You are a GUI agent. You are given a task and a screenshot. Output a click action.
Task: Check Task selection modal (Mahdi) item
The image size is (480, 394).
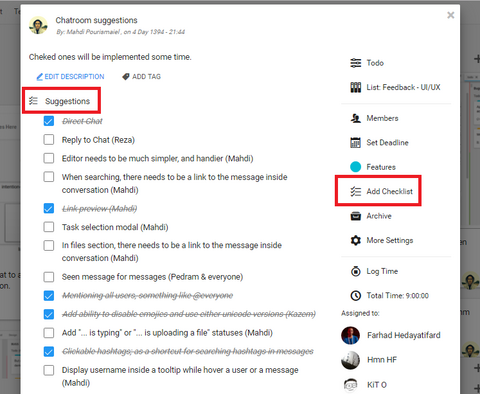pos(49,227)
